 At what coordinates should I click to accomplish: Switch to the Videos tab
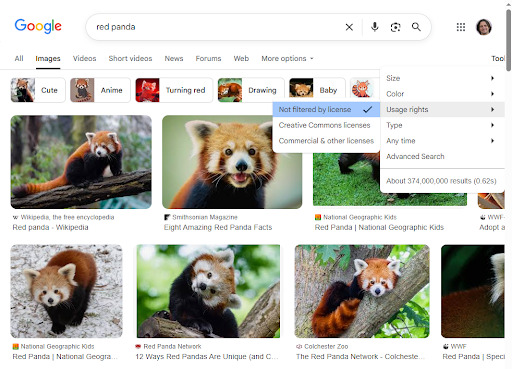(x=85, y=58)
